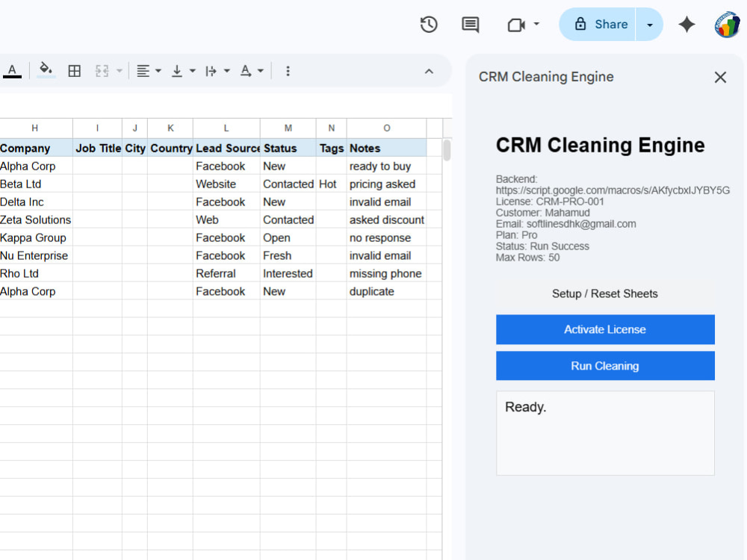Select the Zeta Solutions cell

click(36, 220)
